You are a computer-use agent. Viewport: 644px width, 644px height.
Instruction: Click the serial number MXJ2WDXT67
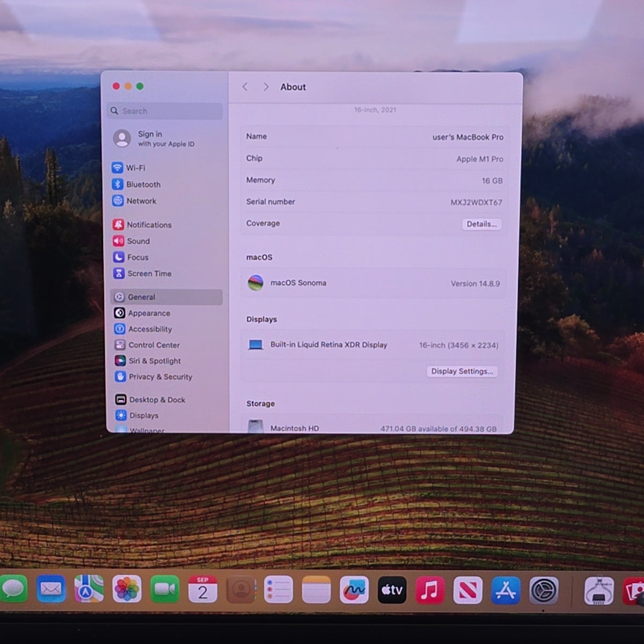point(477,202)
